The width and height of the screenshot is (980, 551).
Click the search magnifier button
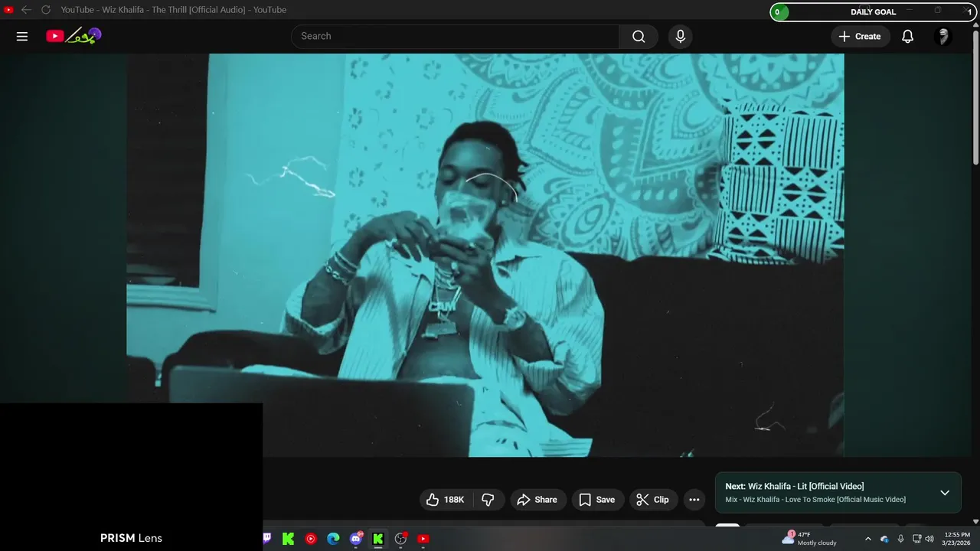[639, 36]
